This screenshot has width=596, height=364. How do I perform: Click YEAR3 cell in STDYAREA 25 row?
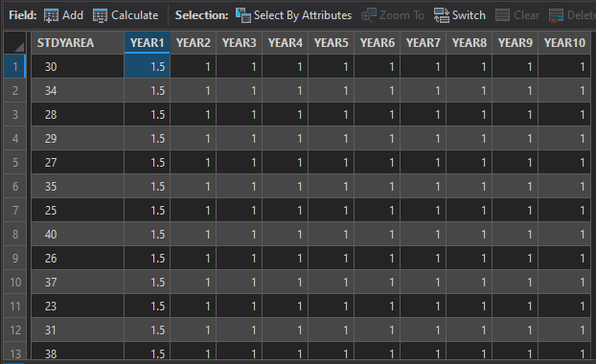click(240, 210)
